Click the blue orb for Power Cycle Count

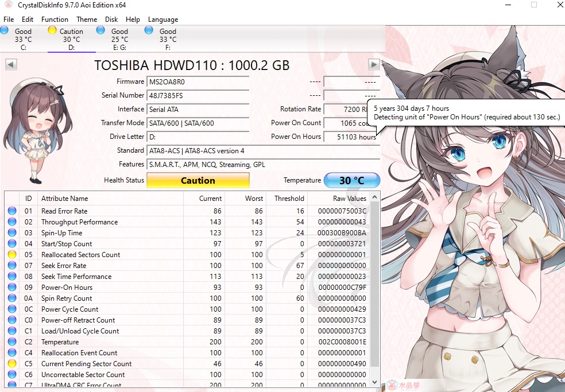tap(12, 309)
